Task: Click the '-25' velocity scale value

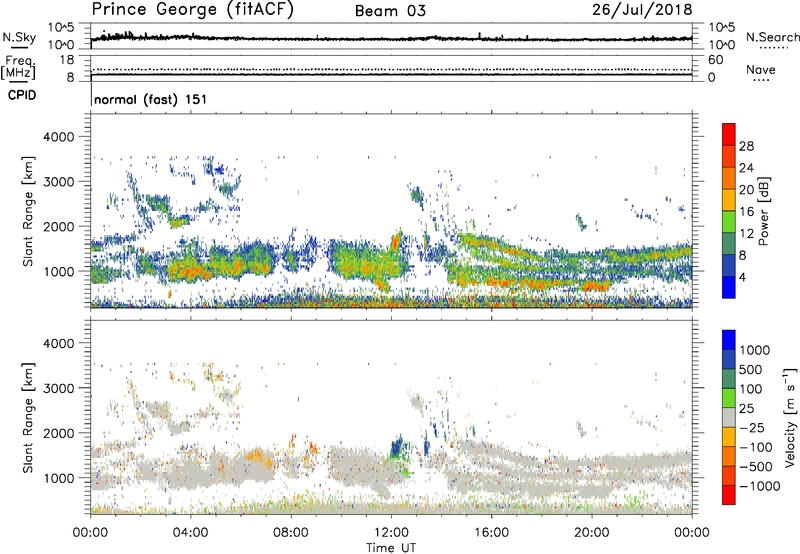Action: [x=753, y=428]
